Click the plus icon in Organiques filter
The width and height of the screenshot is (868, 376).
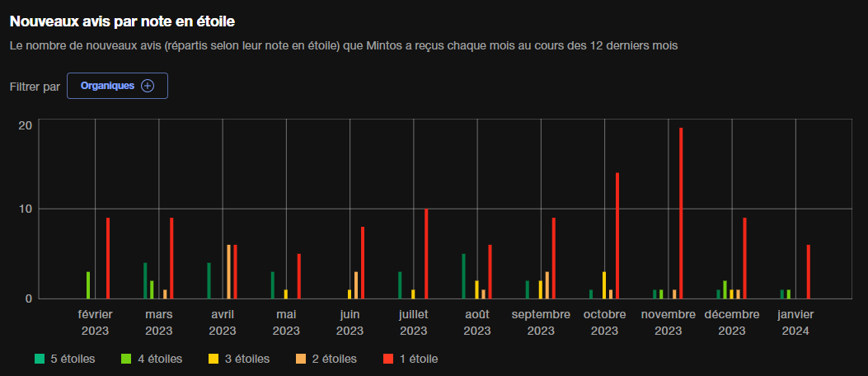[x=148, y=86]
